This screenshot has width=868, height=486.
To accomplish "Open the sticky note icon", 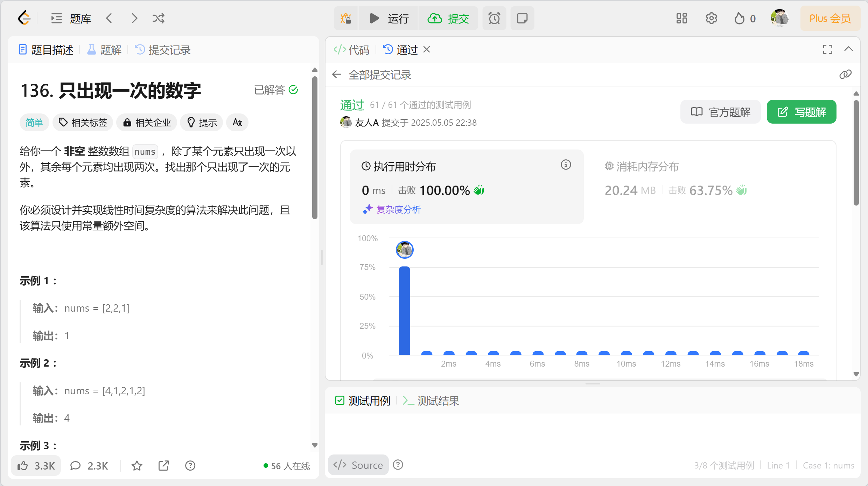I will click(522, 18).
